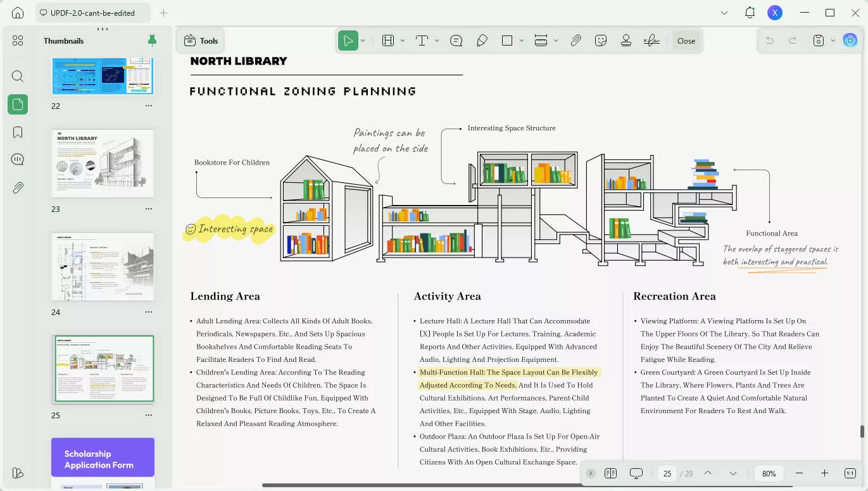Screen dimensions: 868x491
Task: Open the Sticker tool
Action: [x=600, y=40]
